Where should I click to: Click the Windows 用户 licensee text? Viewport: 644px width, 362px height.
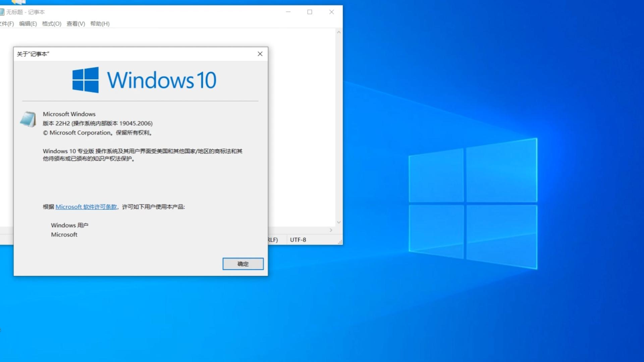[70, 225]
